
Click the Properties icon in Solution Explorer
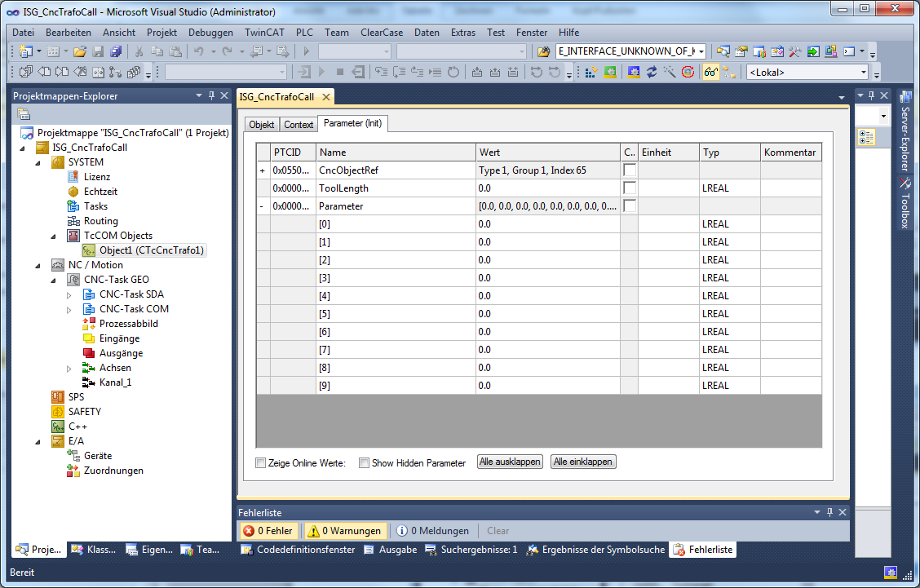pos(24,114)
